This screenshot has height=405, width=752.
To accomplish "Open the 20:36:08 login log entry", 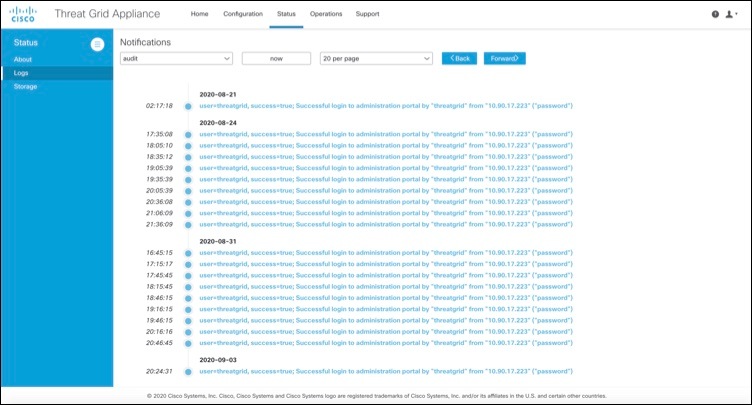I will click(x=386, y=202).
